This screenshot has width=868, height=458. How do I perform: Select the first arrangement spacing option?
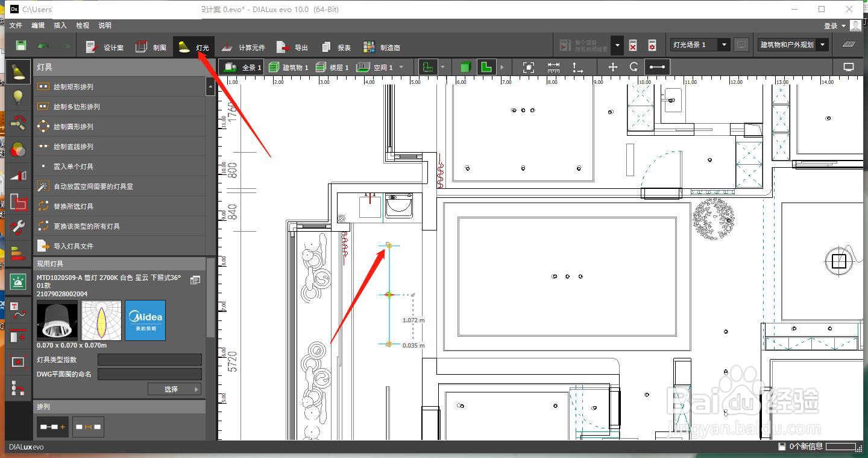pos(52,427)
